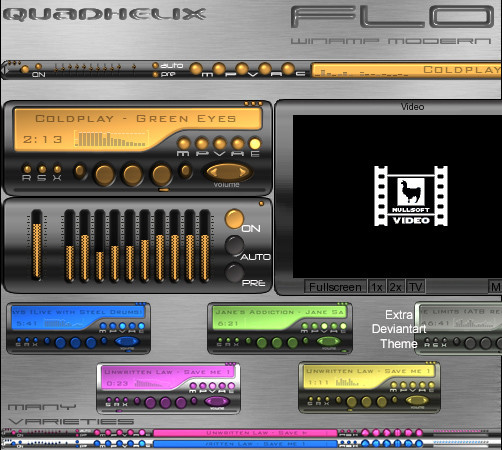Set video size with the 2x button
Screen dimensions: 502x450
pyautogui.click(x=396, y=287)
